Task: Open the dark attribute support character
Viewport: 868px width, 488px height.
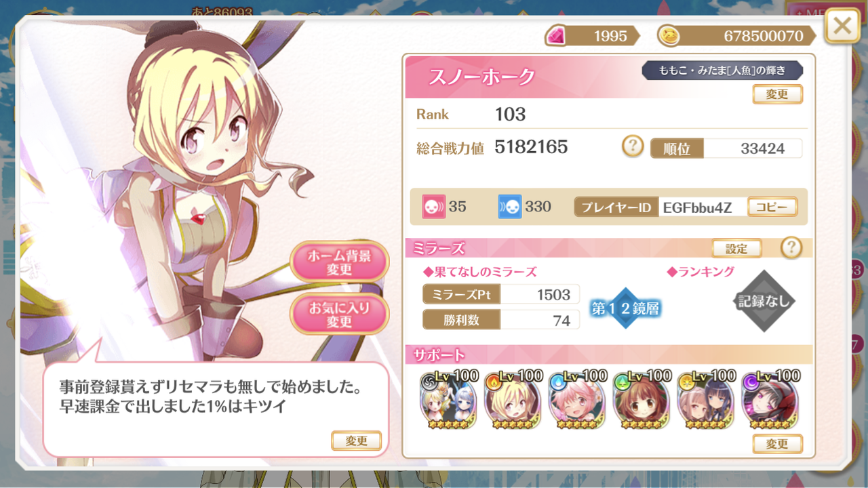Action: tap(772, 400)
